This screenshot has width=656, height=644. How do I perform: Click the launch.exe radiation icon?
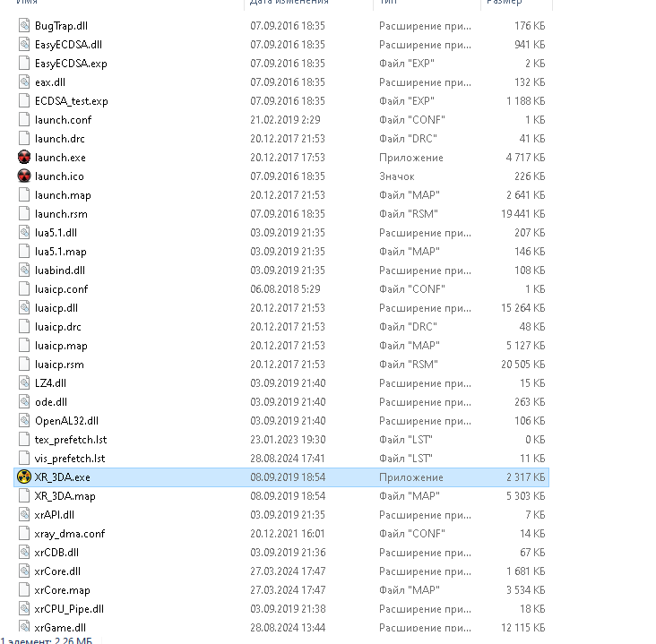[x=24, y=158]
